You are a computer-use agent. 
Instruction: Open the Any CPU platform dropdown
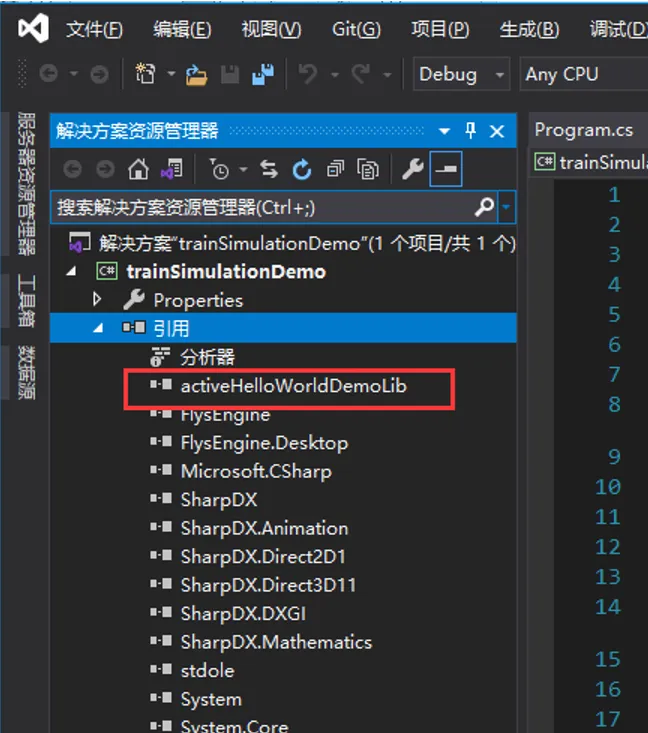click(x=584, y=74)
